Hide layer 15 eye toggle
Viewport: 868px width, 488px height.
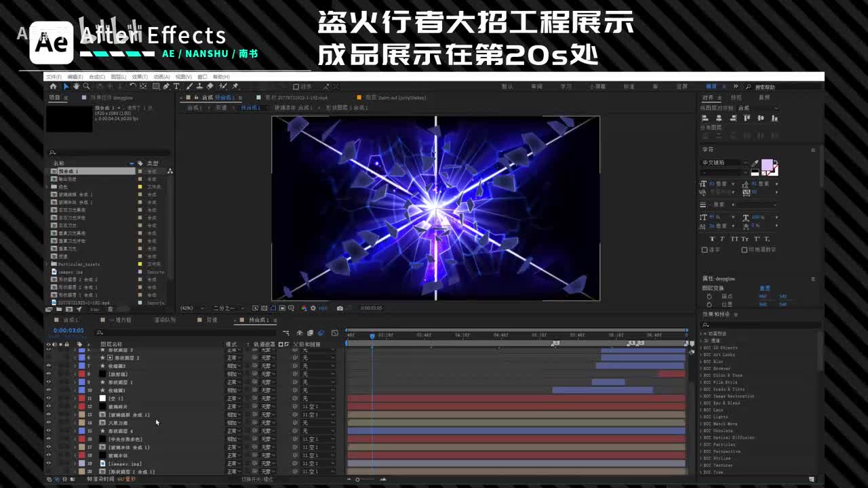point(49,431)
